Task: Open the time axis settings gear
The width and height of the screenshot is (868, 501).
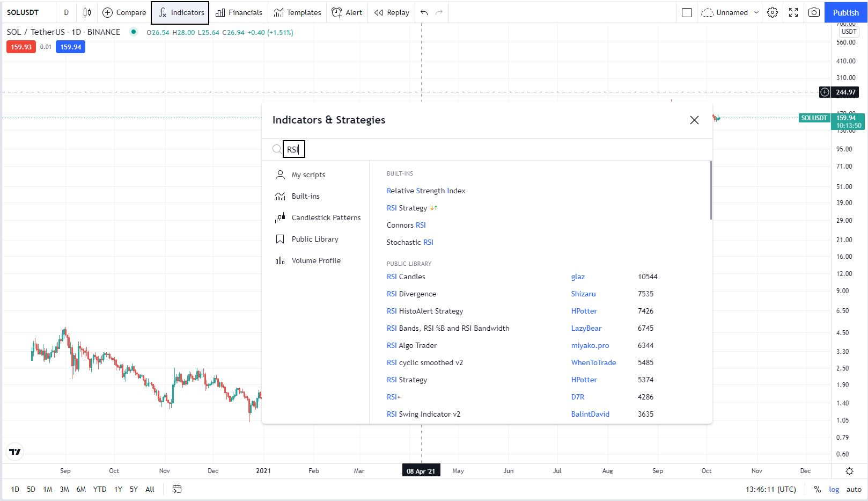Action: tap(849, 471)
